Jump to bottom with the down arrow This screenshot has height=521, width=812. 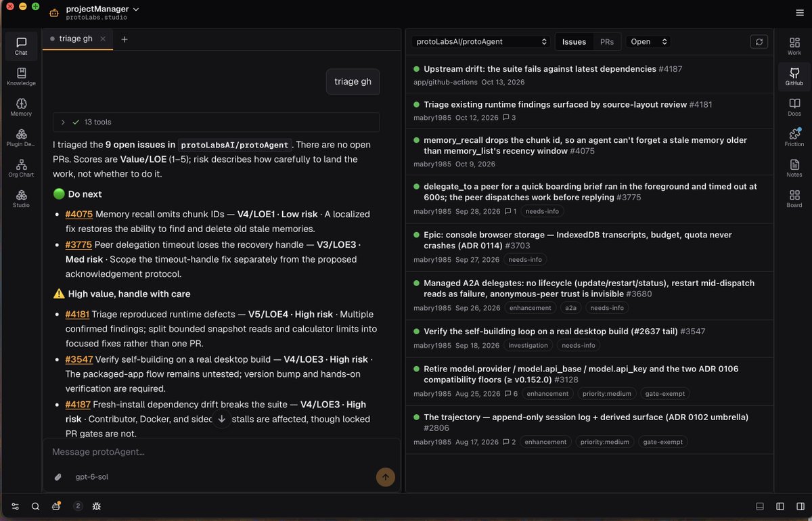click(221, 419)
